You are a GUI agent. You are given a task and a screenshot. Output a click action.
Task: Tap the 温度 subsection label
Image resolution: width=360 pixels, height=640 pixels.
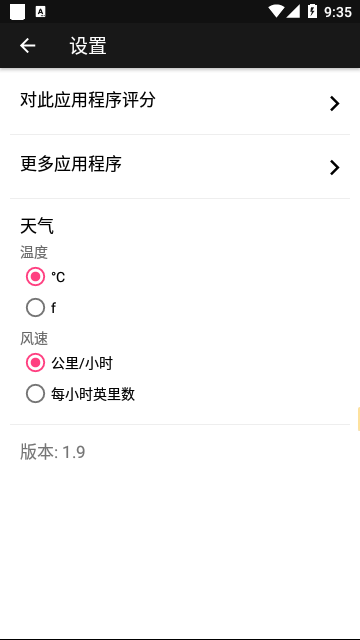click(34, 252)
